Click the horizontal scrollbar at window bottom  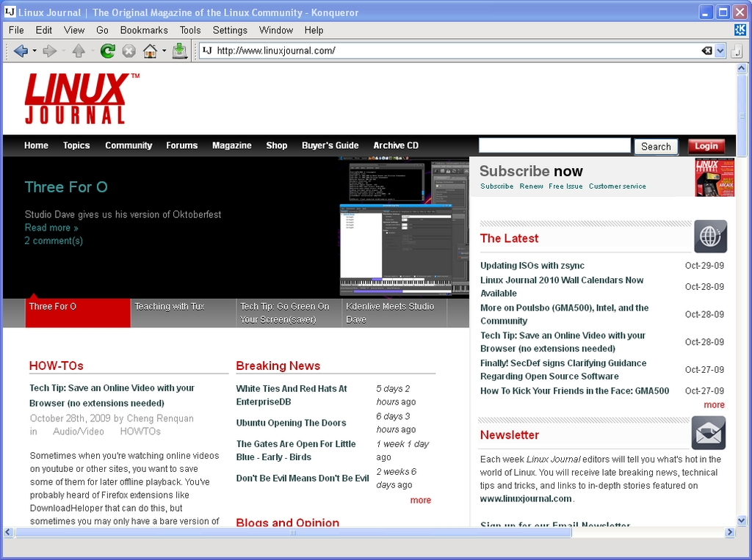click(293, 532)
